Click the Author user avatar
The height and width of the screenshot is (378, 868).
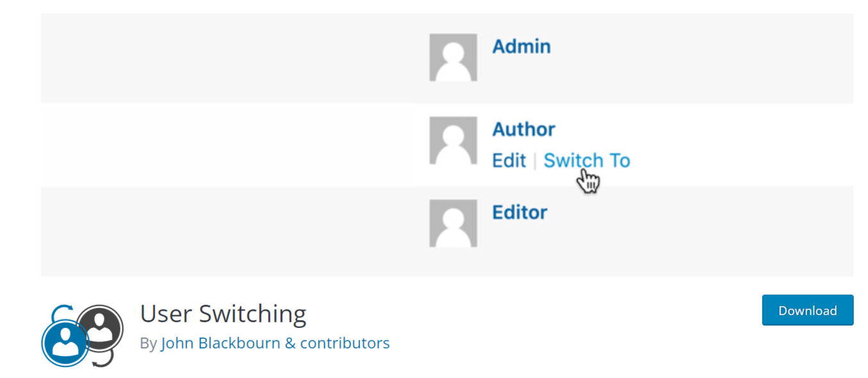pyautogui.click(x=453, y=140)
